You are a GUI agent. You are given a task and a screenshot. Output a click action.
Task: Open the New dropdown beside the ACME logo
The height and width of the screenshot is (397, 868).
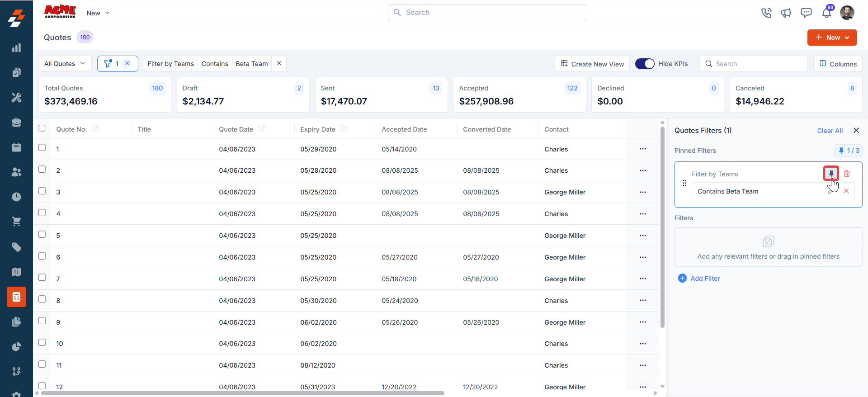[x=98, y=13]
